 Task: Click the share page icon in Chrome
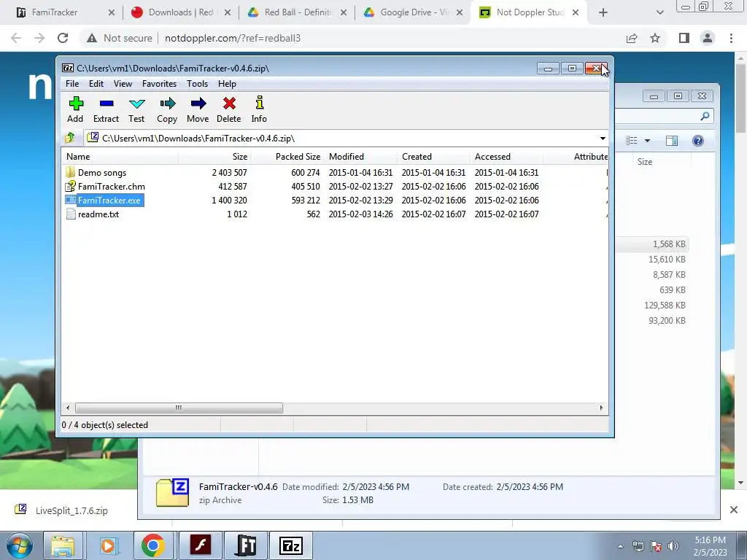coord(632,38)
